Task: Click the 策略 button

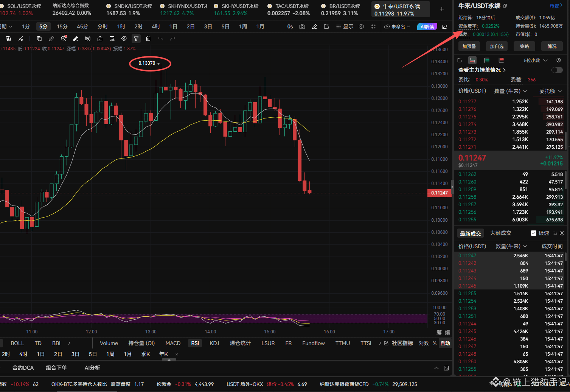Action: (x=524, y=46)
